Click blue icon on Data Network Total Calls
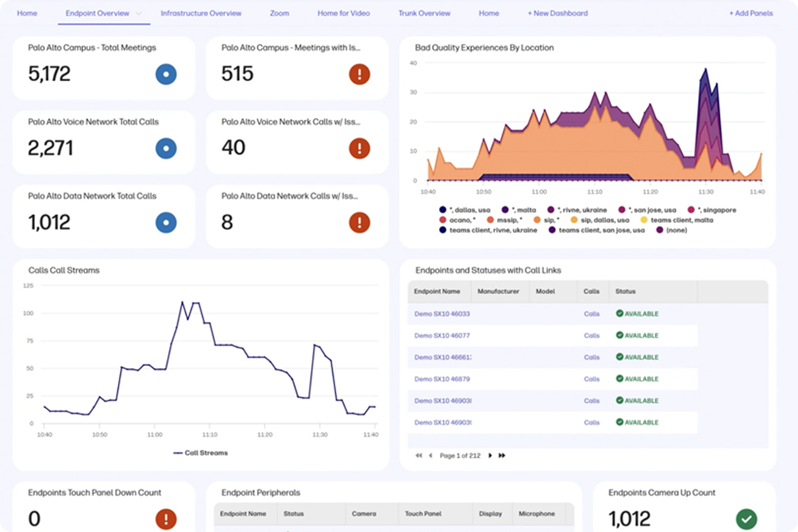The height and width of the screenshot is (532, 798). point(166,223)
